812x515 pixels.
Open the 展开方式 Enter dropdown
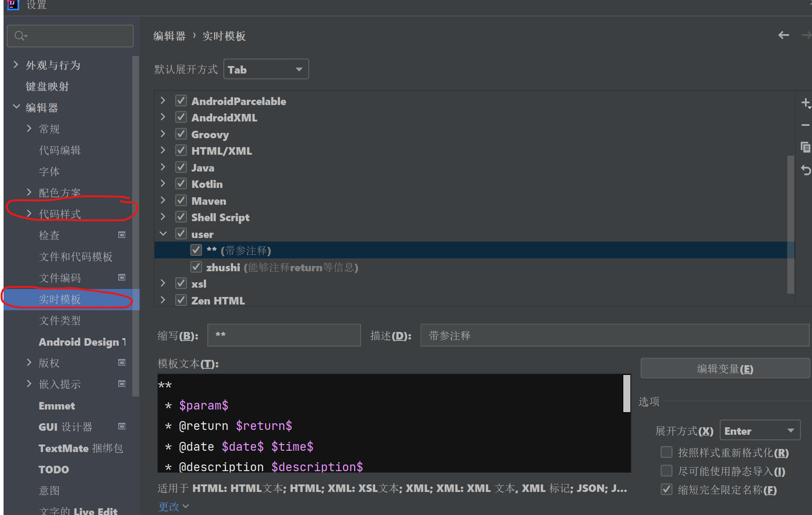[x=760, y=430]
